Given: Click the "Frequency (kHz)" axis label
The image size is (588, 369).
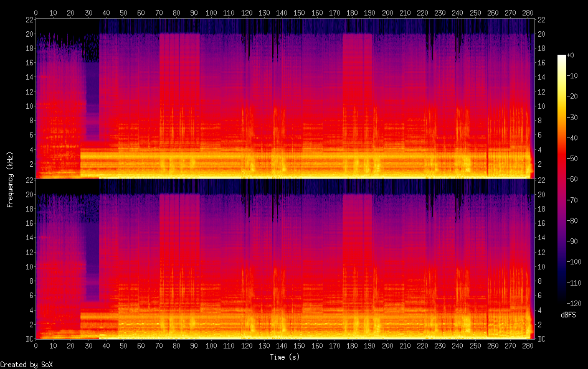Looking at the screenshot, I should (10, 179).
